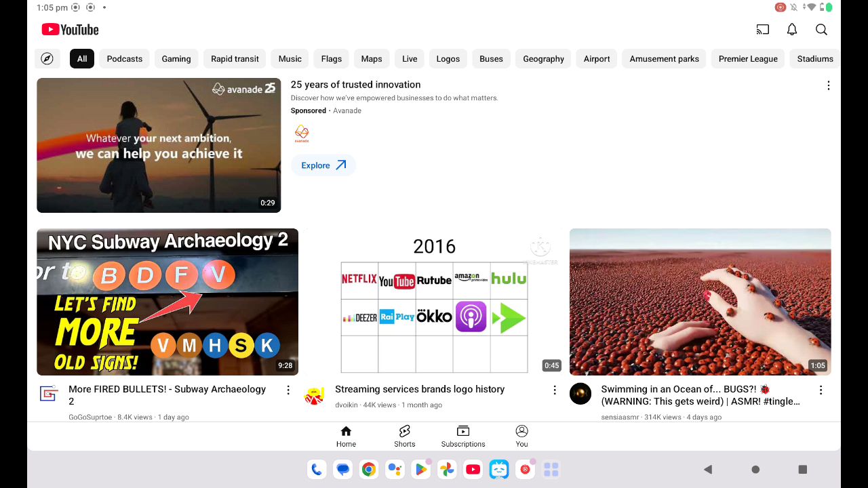Tap the YouTube logo
868x488 pixels.
tap(71, 30)
